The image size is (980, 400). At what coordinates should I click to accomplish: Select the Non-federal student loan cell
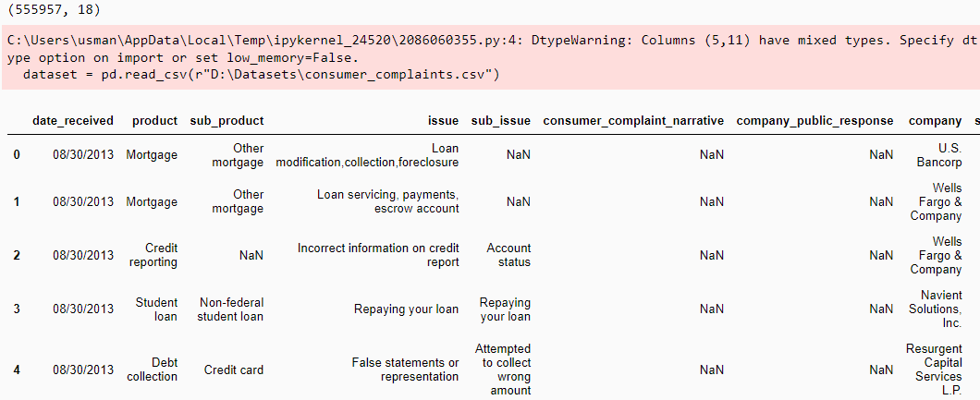click(230, 309)
